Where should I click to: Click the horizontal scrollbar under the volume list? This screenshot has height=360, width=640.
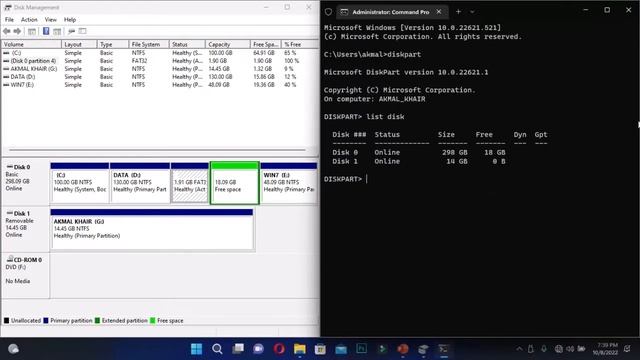(157, 150)
